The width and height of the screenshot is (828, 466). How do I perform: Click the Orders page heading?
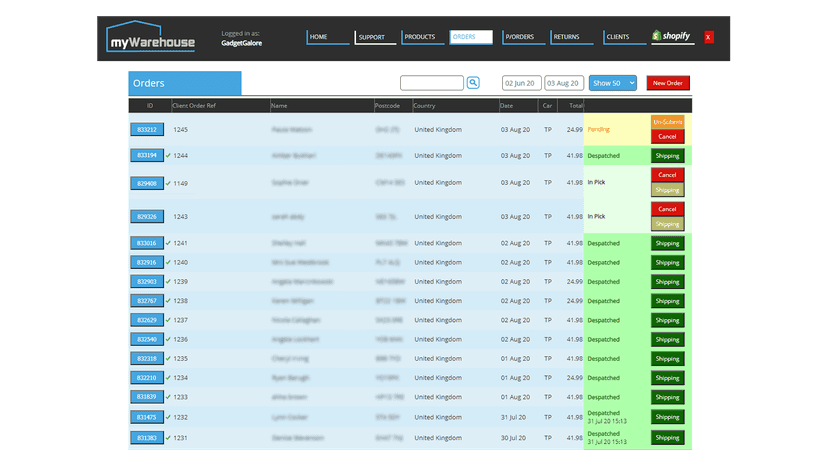(148, 83)
